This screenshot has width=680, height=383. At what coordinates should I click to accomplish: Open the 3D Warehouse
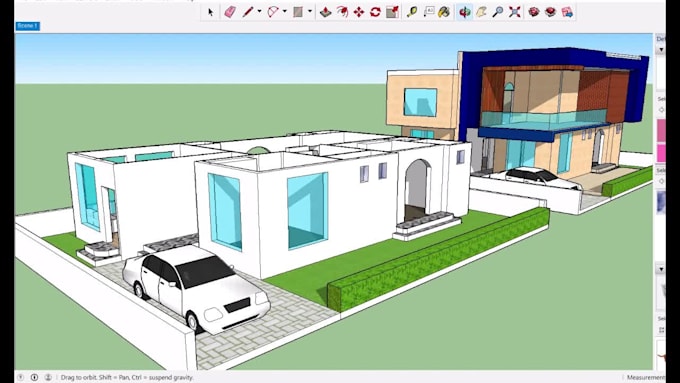coord(534,12)
